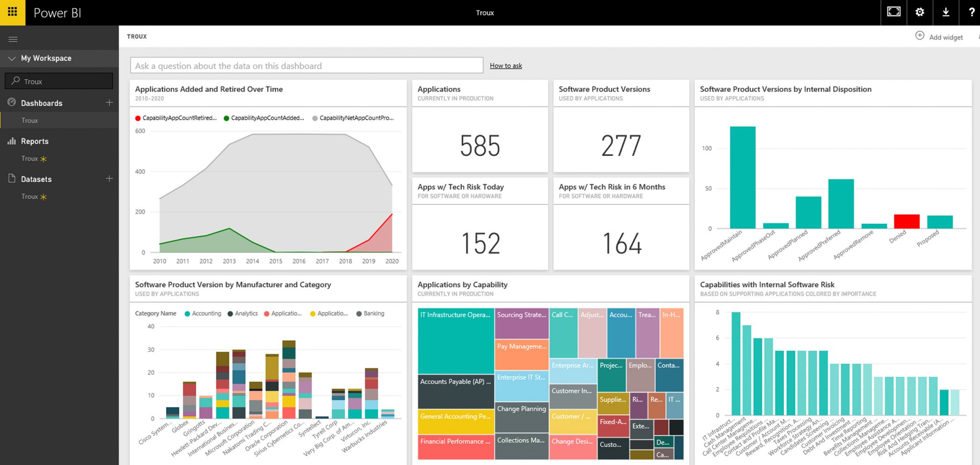This screenshot has width=980, height=465.
Task: Select the Dashboards gauge icon in sidebar
Action: pyautogui.click(x=11, y=102)
